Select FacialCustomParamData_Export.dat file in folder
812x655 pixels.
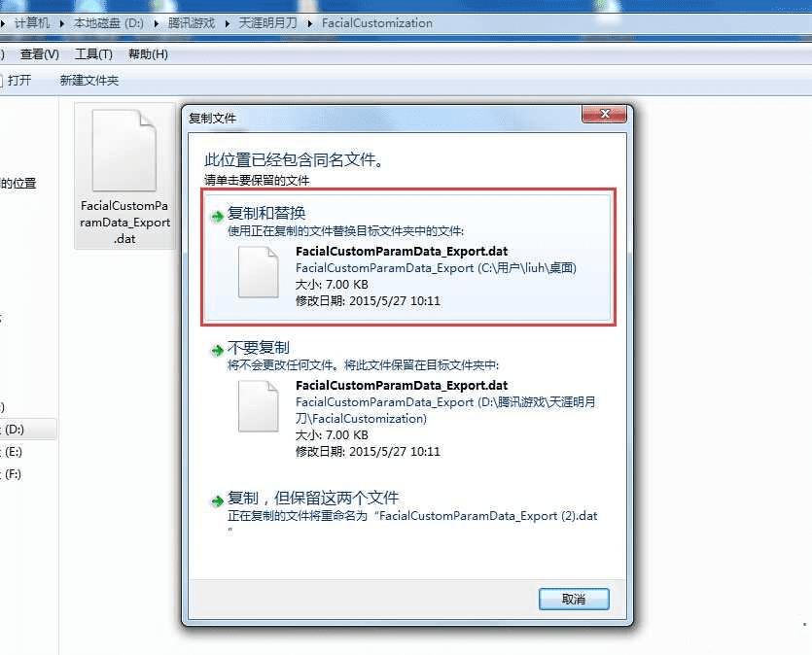coord(124,176)
